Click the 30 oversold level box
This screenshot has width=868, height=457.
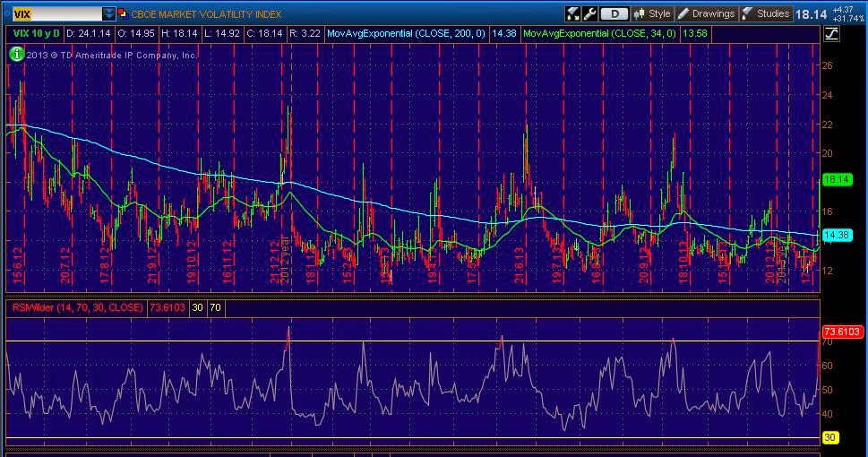[198, 307]
